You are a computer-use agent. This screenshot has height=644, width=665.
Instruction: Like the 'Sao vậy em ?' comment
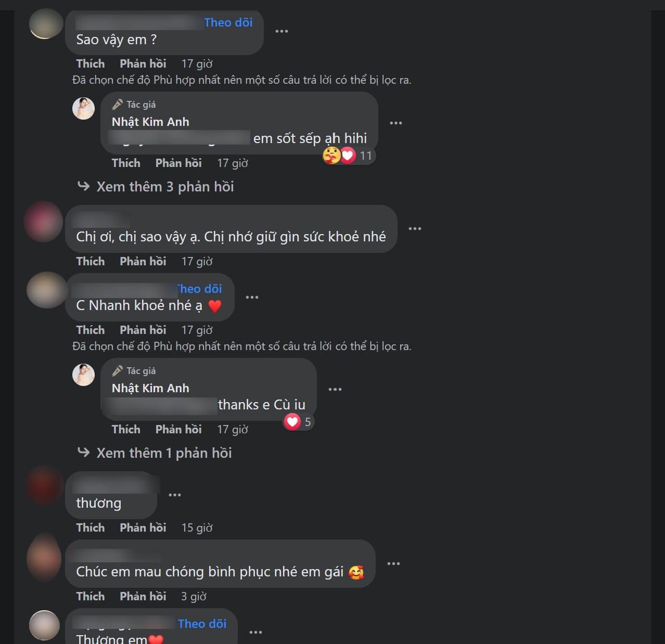(91, 64)
